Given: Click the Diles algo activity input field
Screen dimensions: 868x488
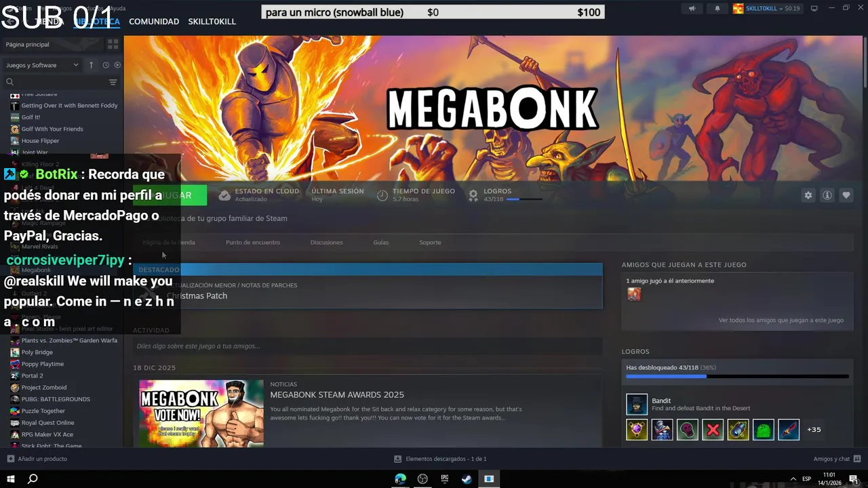Looking at the screenshot, I should coord(368,346).
